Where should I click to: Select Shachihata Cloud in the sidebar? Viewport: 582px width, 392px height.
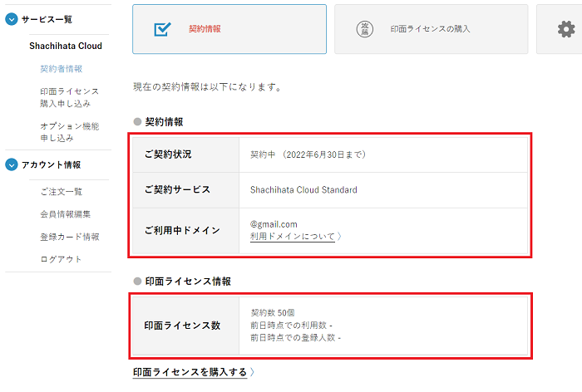[66, 46]
